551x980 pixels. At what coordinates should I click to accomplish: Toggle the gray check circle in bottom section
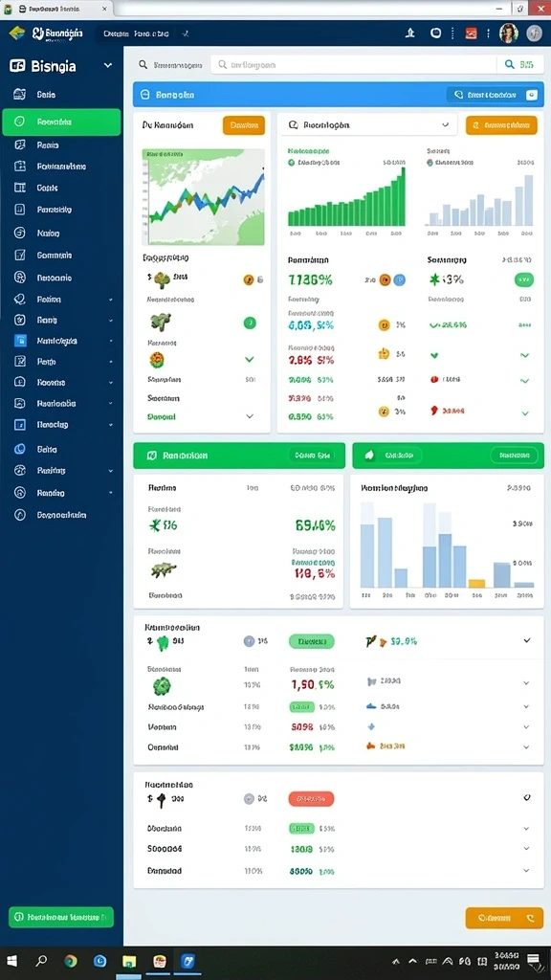(x=249, y=798)
